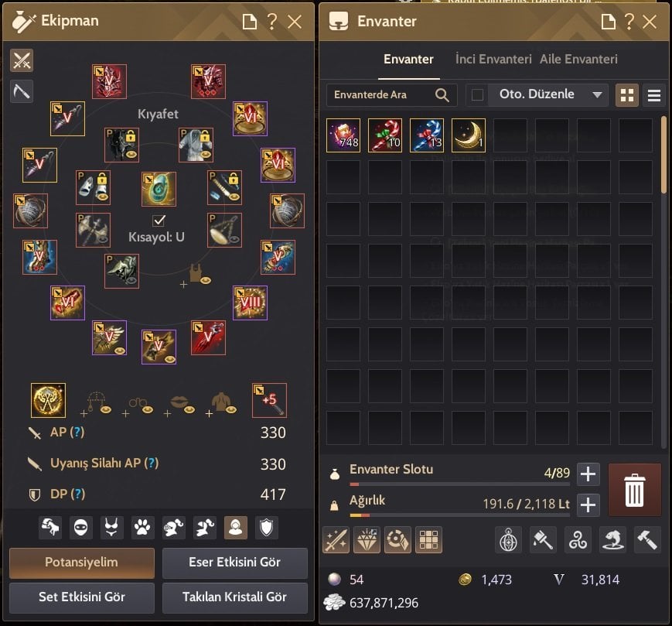Viewport: 672px width, 626px height.
Task: Expand inventory slots with plus button
Action: click(x=588, y=474)
